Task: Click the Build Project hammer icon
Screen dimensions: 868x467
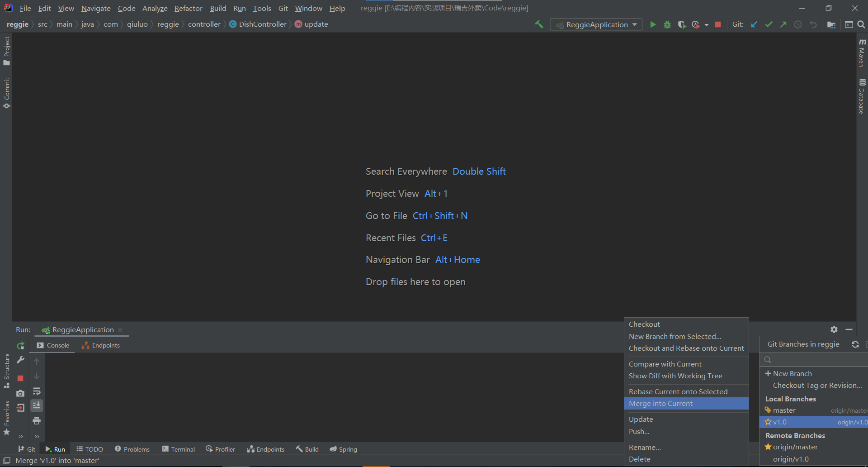Action: (x=539, y=24)
